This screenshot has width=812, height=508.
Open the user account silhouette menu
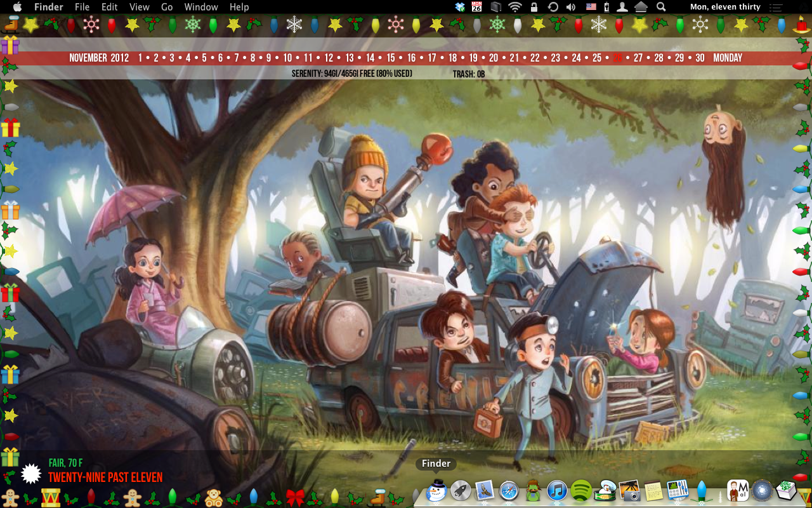622,7
